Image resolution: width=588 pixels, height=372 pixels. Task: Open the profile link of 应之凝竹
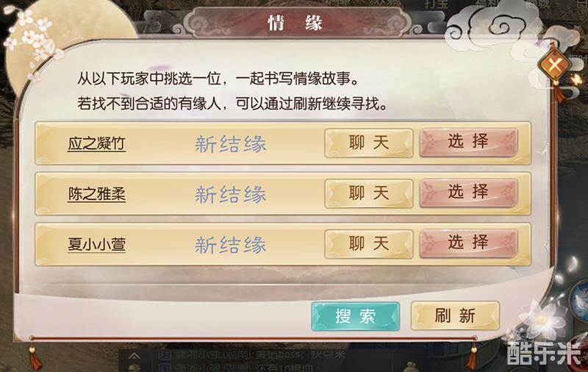(96, 144)
